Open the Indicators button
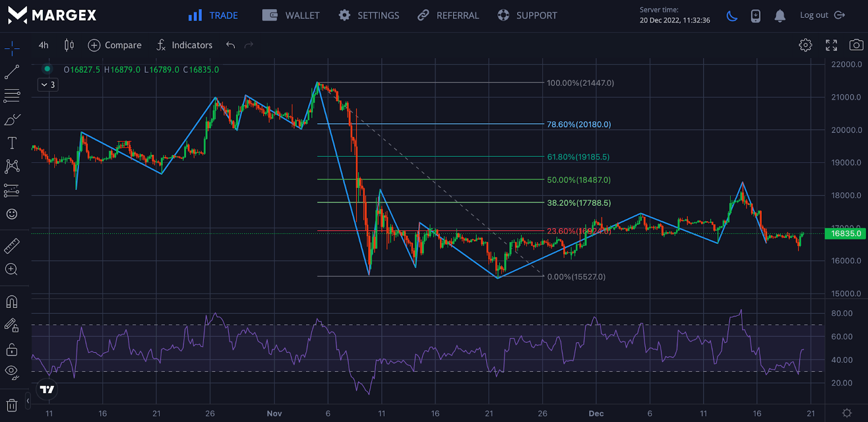Viewport: 868px width, 422px height. pyautogui.click(x=184, y=45)
